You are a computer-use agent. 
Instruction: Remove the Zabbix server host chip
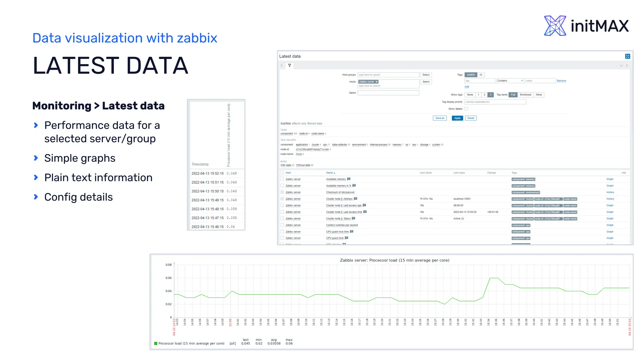pos(376,82)
